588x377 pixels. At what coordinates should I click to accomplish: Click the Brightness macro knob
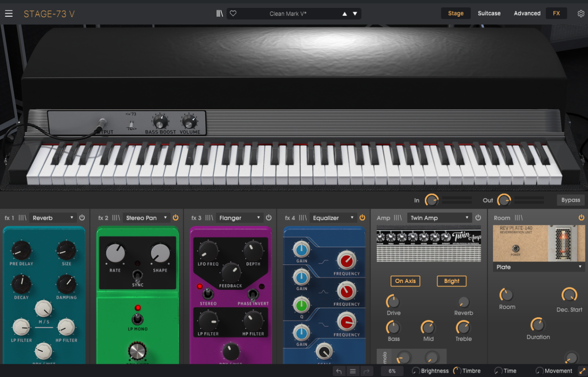tap(416, 371)
